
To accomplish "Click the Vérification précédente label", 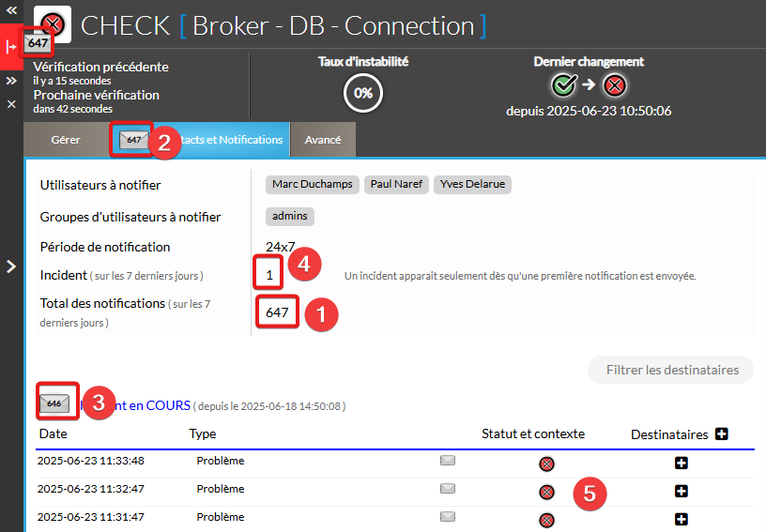I will pyautogui.click(x=100, y=67).
